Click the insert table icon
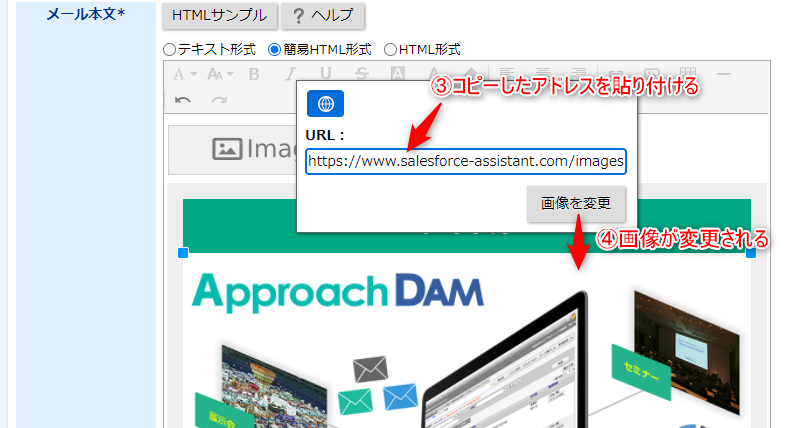 (x=688, y=73)
